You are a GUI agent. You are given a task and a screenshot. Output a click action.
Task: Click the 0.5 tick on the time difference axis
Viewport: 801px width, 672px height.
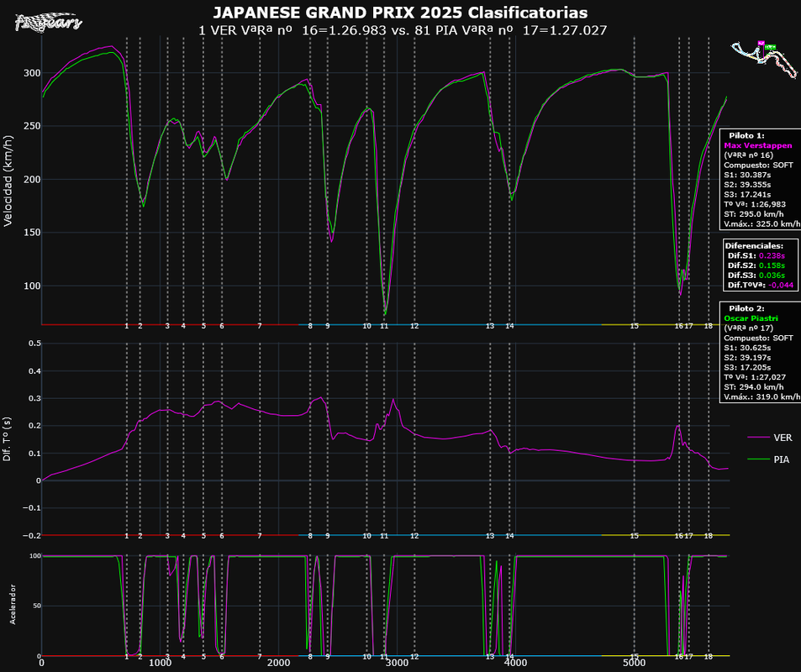click(x=34, y=344)
